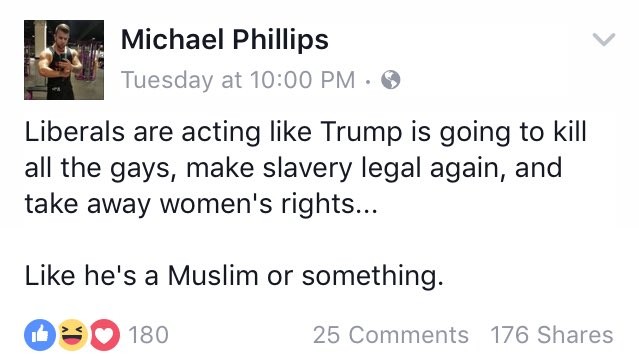This screenshot has height=361, width=639.
Task: Click the 10:00 PM time text
Action: pos(302,80)
